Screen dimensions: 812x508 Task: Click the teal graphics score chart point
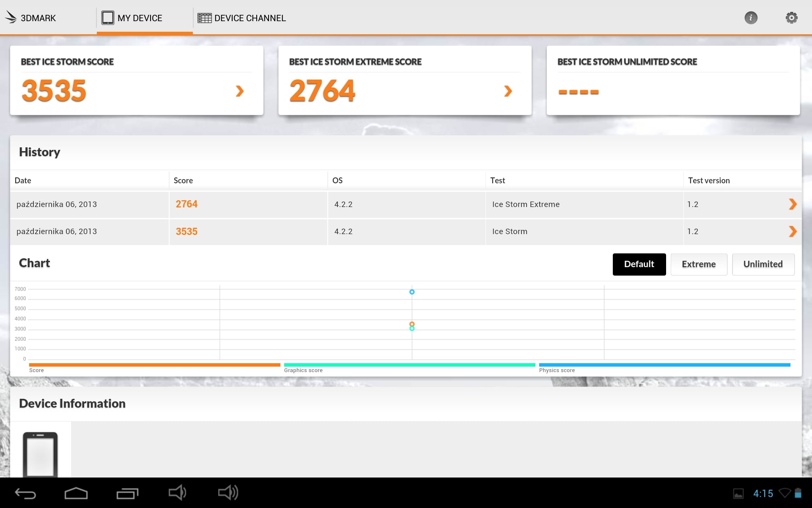click(412, 329)
